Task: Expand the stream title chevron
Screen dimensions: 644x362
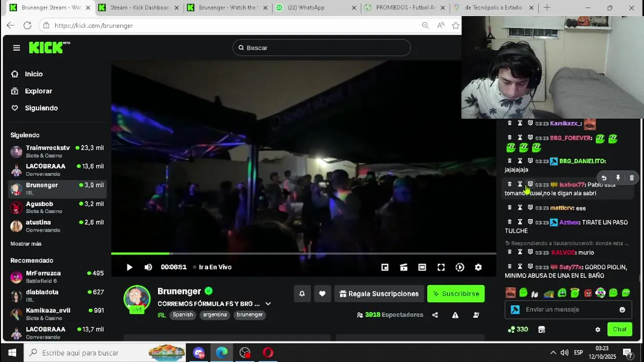Action: tap(268, 304)
